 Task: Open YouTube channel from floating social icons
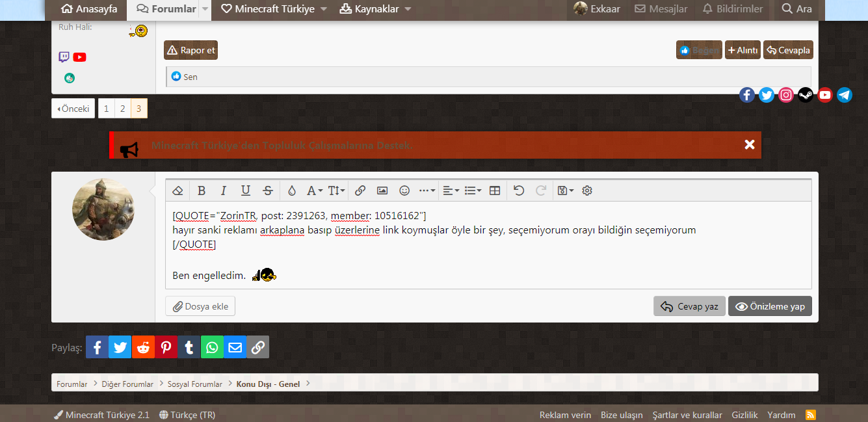[x=825, y=95]
